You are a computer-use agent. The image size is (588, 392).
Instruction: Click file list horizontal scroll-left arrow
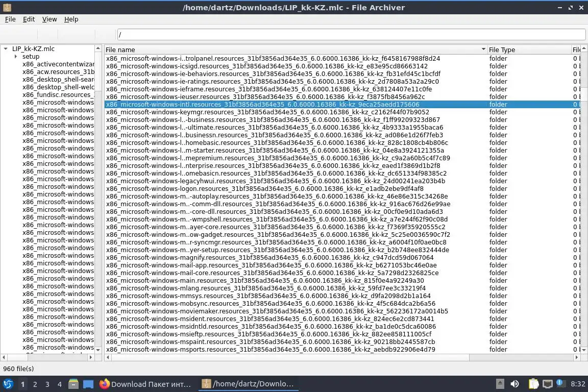click(x=108, y=357)
